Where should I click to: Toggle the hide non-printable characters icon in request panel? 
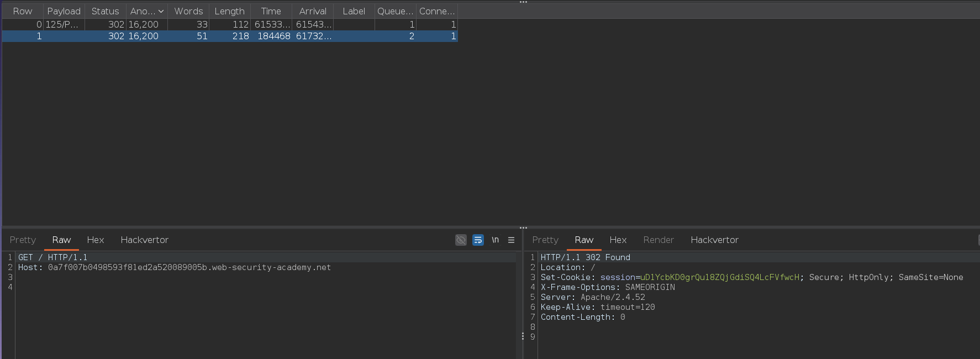click(461, 240)
